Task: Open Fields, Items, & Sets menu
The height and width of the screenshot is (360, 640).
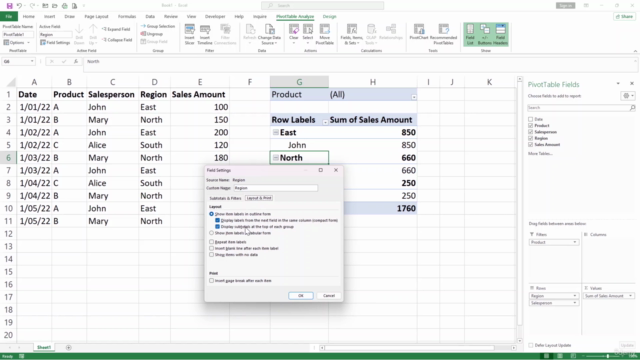Action: tap(351, 35)
